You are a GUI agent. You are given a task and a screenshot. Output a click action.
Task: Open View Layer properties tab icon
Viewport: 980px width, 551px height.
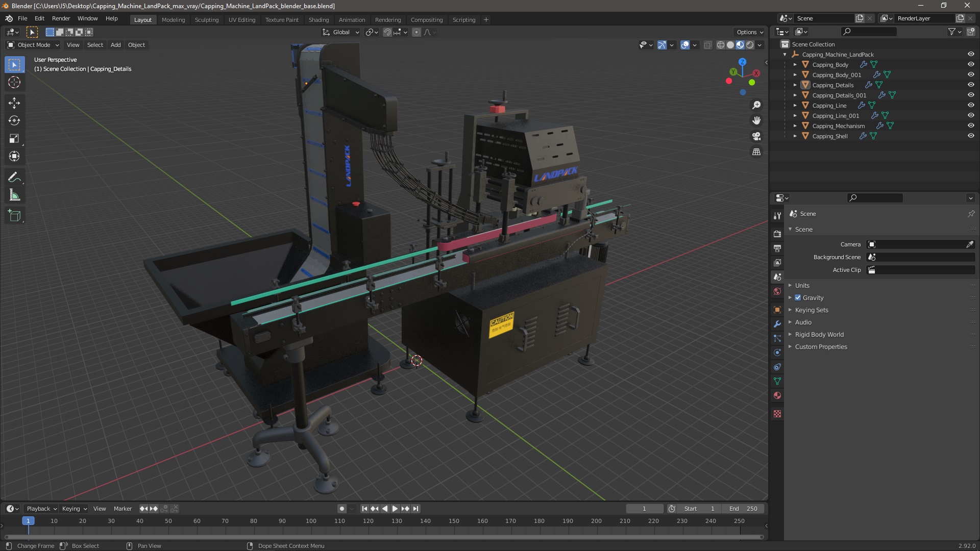click(x=777, y=262)
